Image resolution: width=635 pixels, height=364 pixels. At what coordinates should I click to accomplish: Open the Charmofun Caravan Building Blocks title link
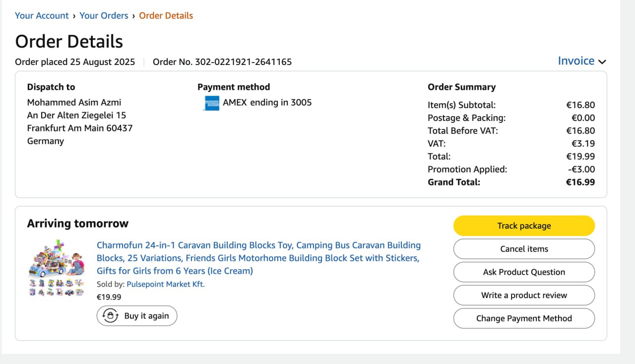click(258, 258)
